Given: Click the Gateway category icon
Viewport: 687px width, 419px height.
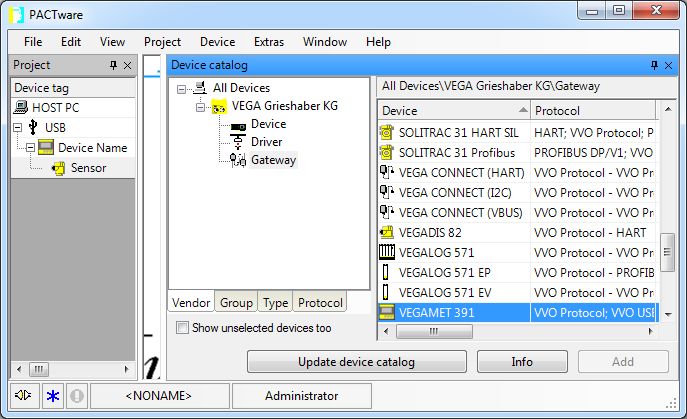Looking at the screenshot, I should coord(238,160).
